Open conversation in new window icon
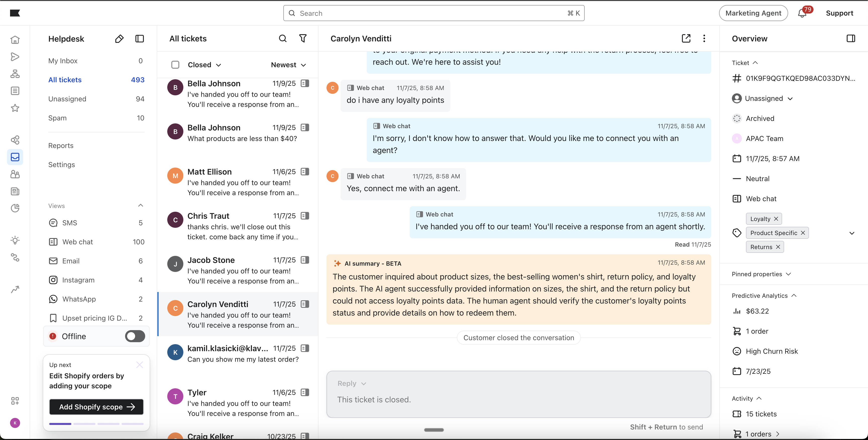 [686, 38]
